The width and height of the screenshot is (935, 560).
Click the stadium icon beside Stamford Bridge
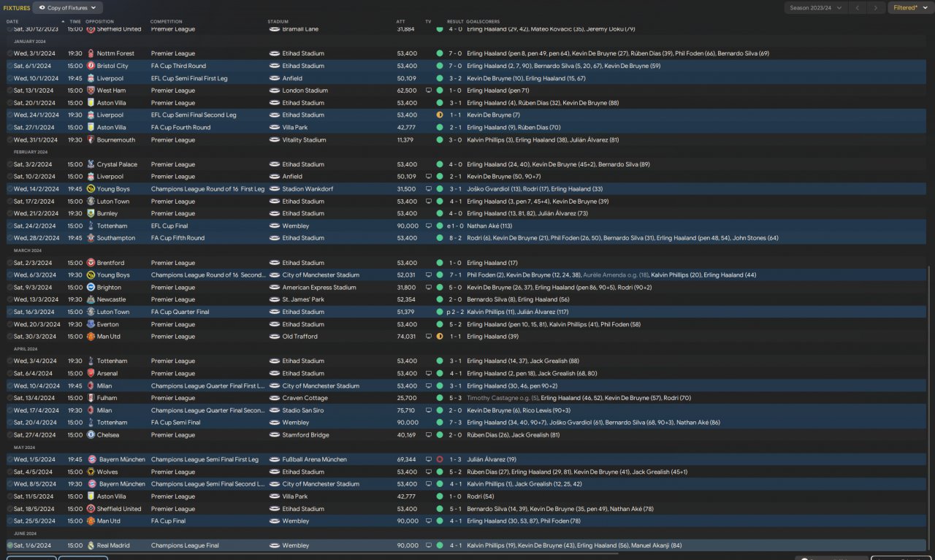[x=275, y=435]
